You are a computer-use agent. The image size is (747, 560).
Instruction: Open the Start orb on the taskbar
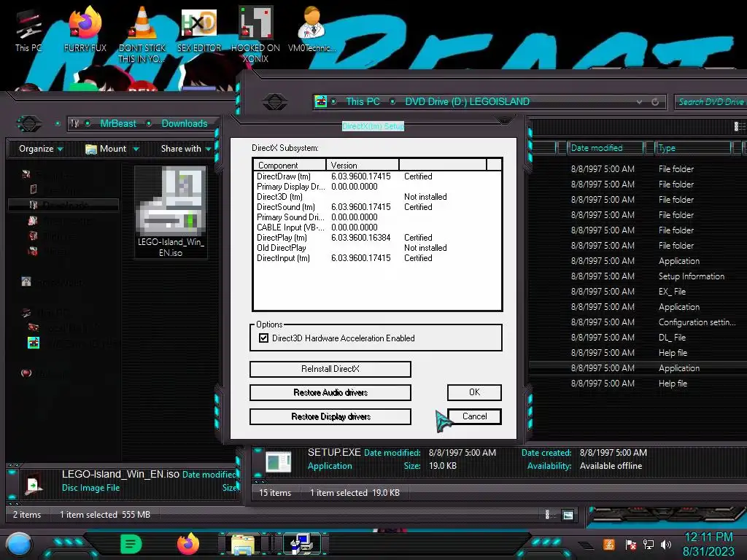click(18, 544)
